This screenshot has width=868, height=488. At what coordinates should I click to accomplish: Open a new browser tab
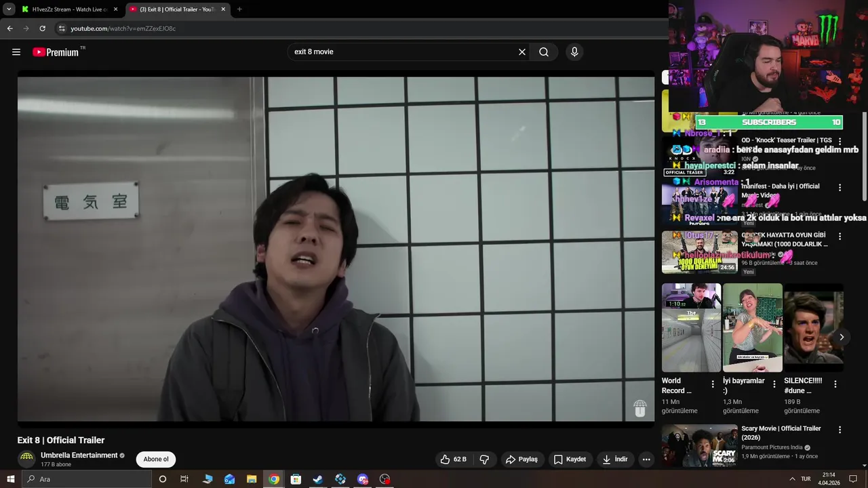[x=239, y=9]
